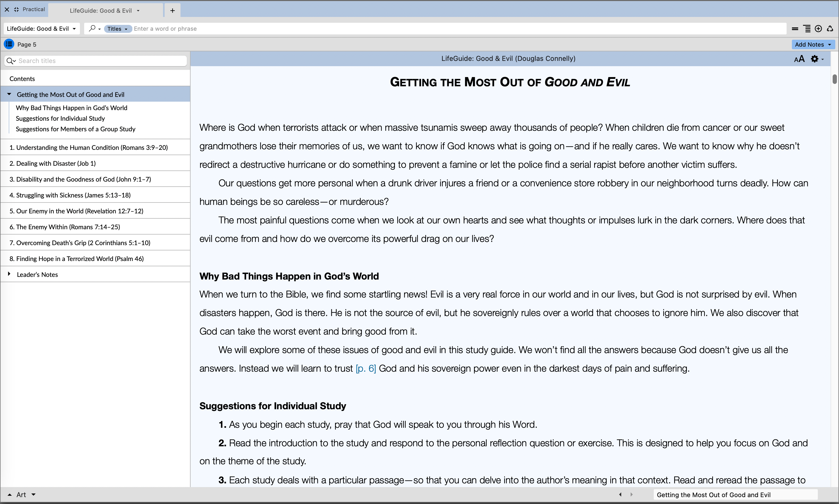Open the search mode arrow next to the magnifier
This screenshot has width=839, height=504.
(100, 29)
